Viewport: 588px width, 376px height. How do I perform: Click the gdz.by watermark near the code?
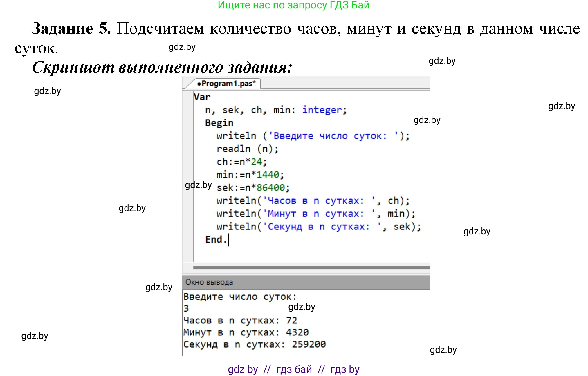(199, 185)
